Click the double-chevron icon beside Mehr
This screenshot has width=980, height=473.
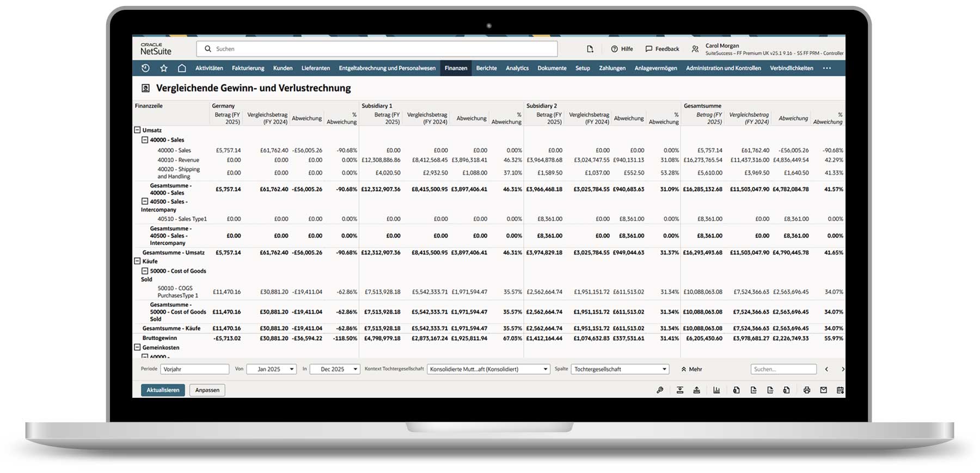tap(683, 369)
